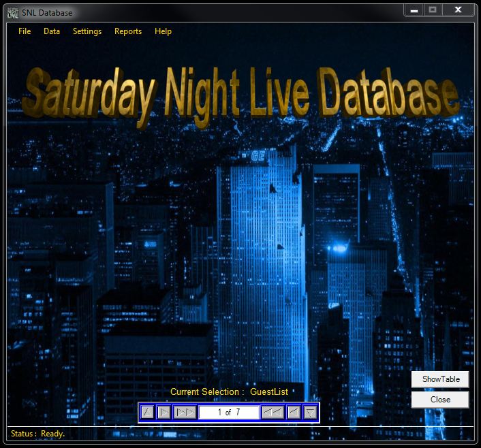
Task: Click the 'Status : Ready.' status bar text
Action: [38, 434]
